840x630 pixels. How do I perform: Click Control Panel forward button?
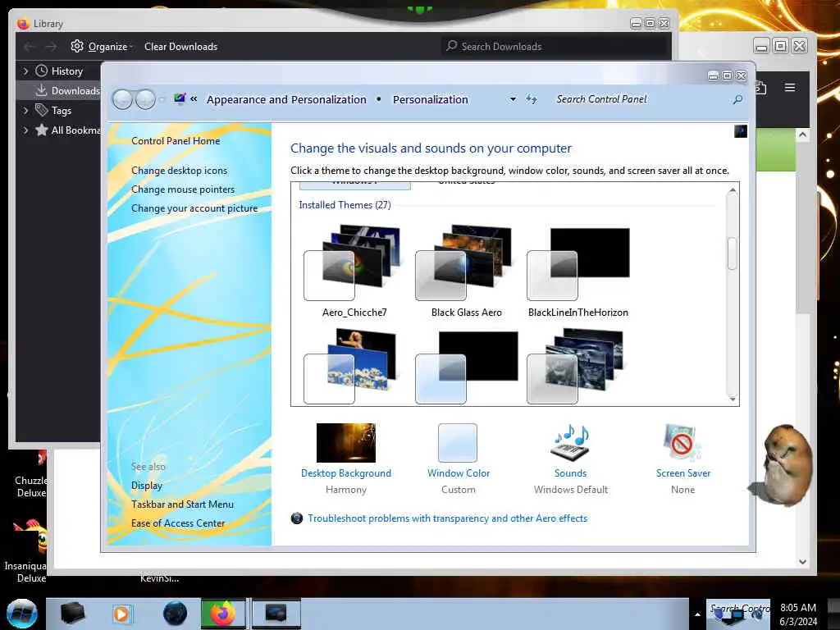[x=145, y=99]
